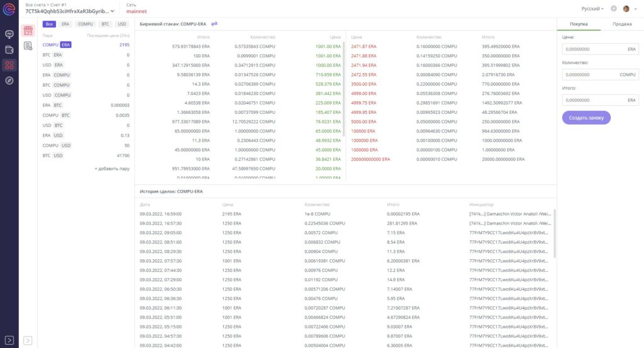The image size is (644, 348).
Task: Toggle the USD pair filter chip
Action: point(122,24)
